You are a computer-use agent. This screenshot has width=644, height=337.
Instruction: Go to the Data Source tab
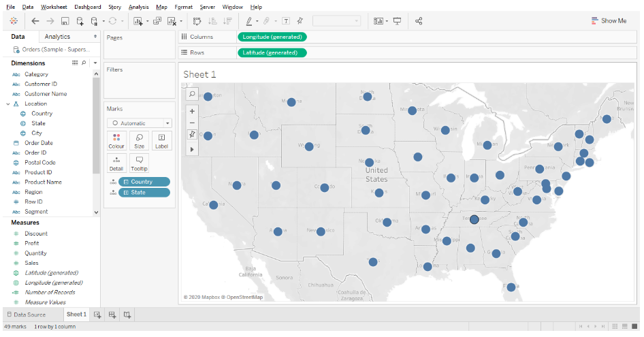click(x=26, y=315)
